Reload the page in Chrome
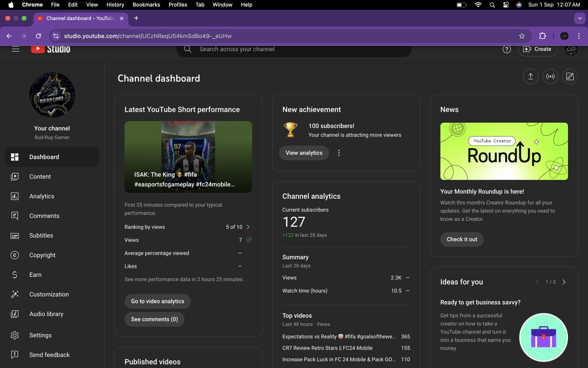 (38, 36)
